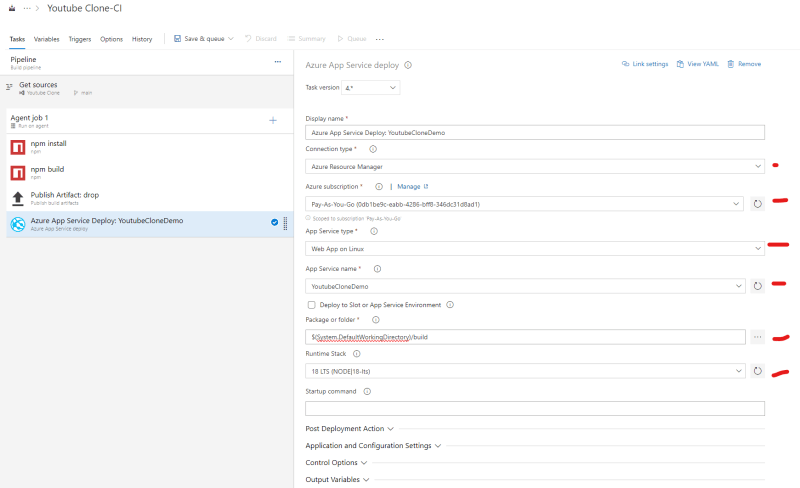This screenshot has width=800, height=488.
Task: Open the Tasks tab
Action: pyautogui.click(x=17, y=39)
